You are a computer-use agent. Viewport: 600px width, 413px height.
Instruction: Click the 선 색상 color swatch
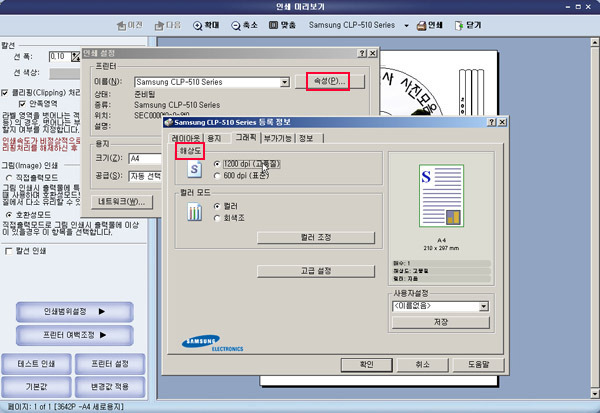[x=65, y=73]
